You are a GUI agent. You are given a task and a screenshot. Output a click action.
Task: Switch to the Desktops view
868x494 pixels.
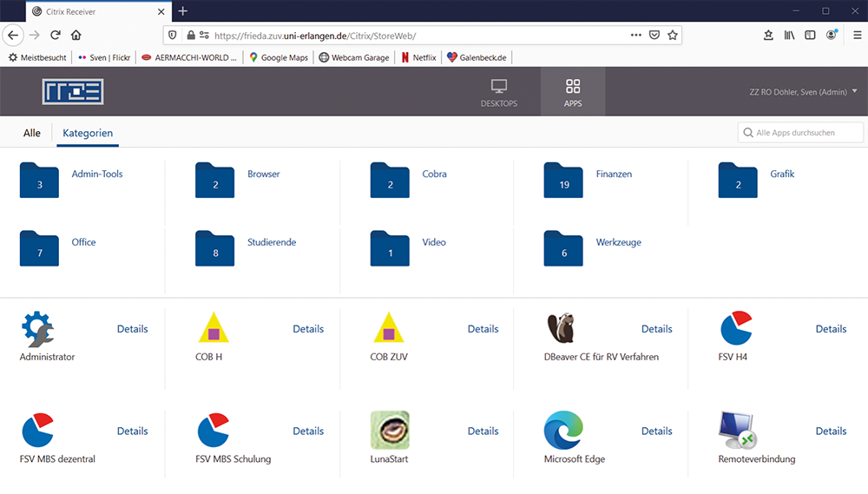(x=498, y=92)
